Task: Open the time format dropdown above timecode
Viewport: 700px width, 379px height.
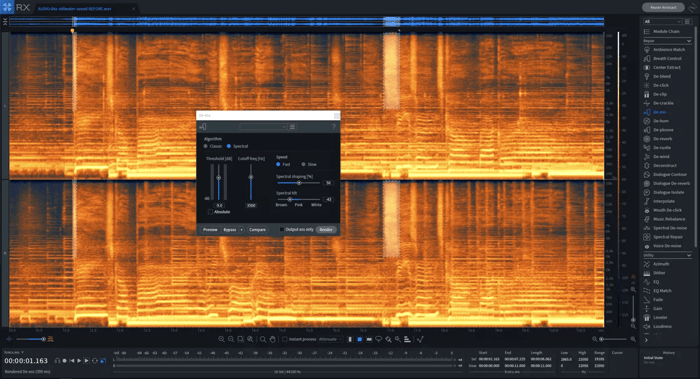Action: click(x=13, y=353)
